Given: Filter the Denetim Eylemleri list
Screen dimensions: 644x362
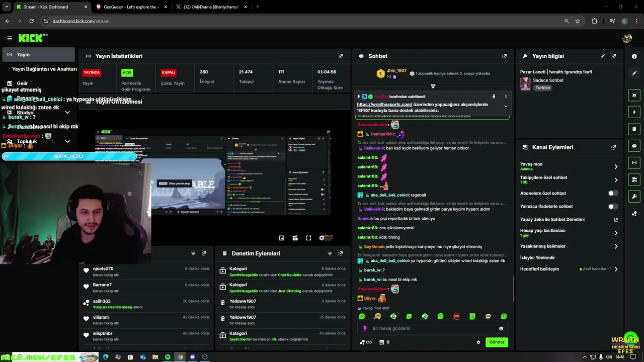Looking at the screenshot, I should tap(330, 254).
